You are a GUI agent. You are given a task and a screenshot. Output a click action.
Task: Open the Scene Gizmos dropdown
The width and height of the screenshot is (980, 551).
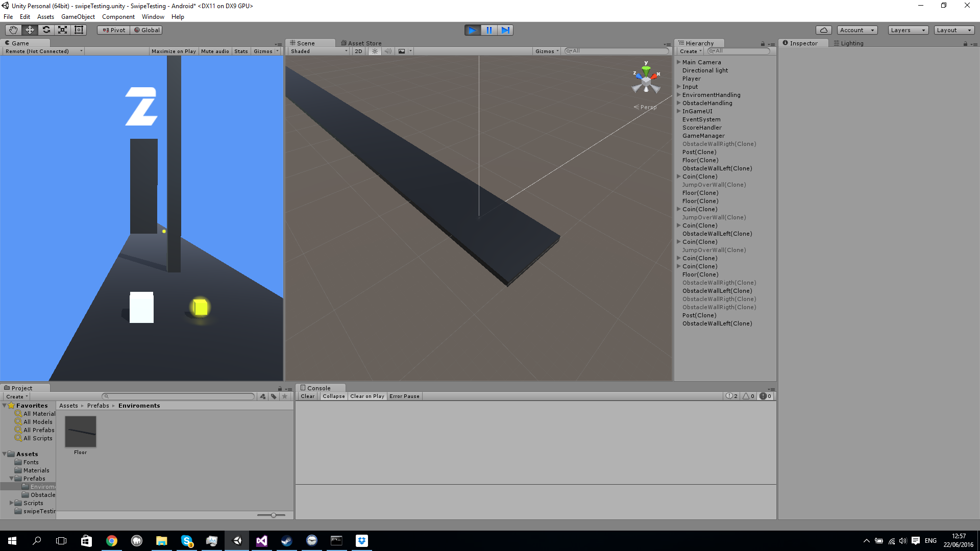click(x=547, y=51)
